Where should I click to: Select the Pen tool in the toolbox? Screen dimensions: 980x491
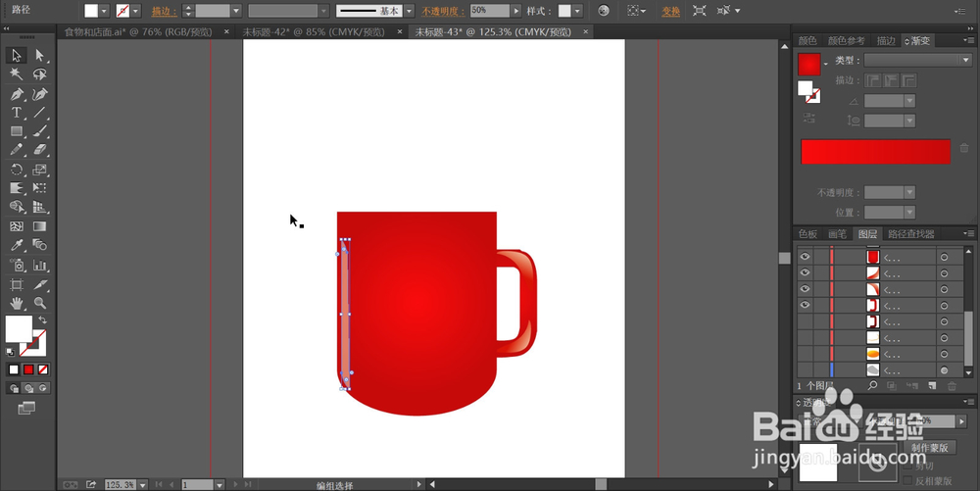tap(17, 94)
